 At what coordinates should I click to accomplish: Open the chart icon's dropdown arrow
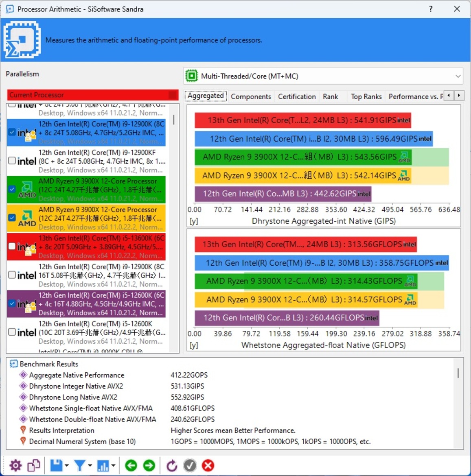113,465
